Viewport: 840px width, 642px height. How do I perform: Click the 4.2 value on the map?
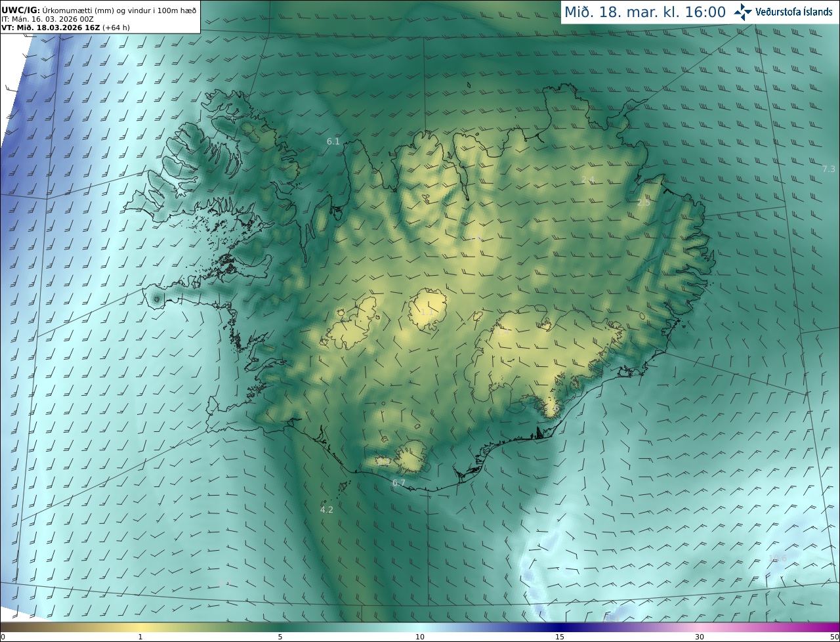[x=327, y=509]
